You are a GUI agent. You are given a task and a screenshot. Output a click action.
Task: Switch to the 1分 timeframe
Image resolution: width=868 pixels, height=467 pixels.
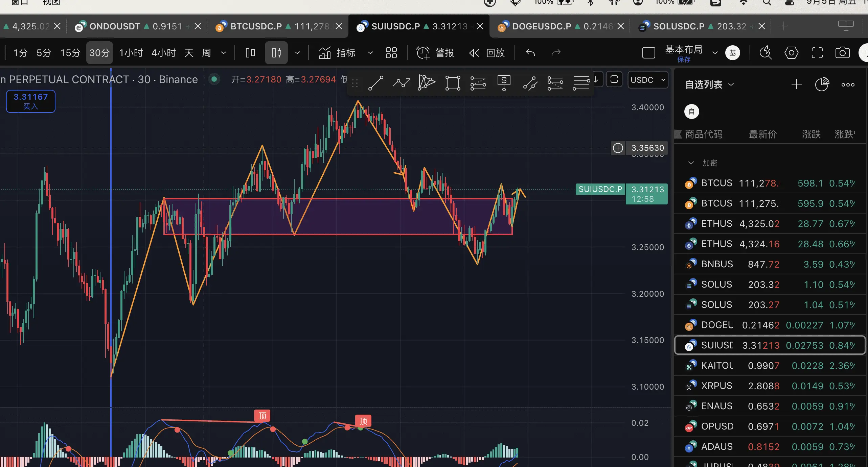tap(20, 53)
